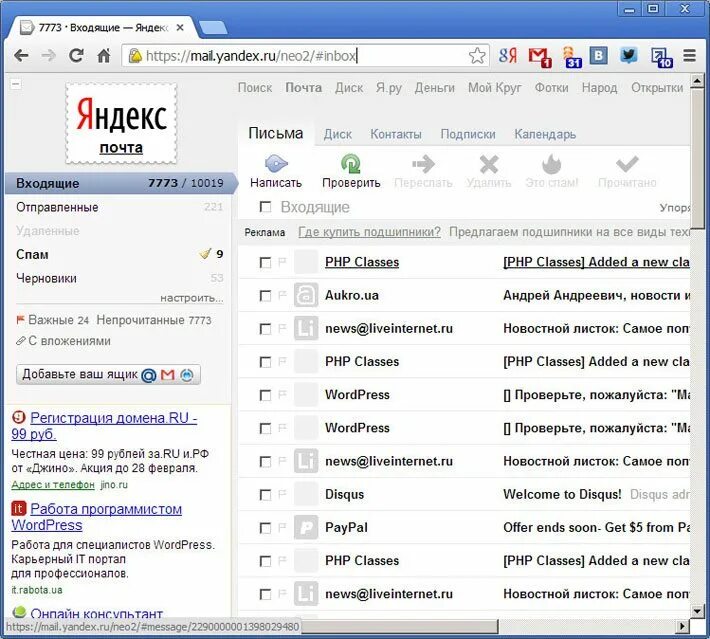This screenshot has width=710, height=639.
Task: Open Деньги in top Yandex menu
Action: pos(434,87)
